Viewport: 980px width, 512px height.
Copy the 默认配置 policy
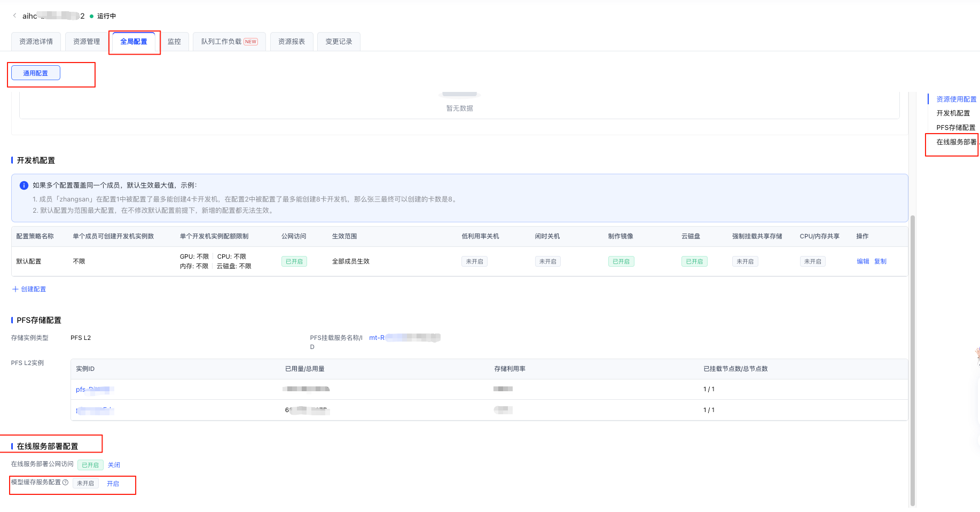pyautogui.click(x=880, y=261)
